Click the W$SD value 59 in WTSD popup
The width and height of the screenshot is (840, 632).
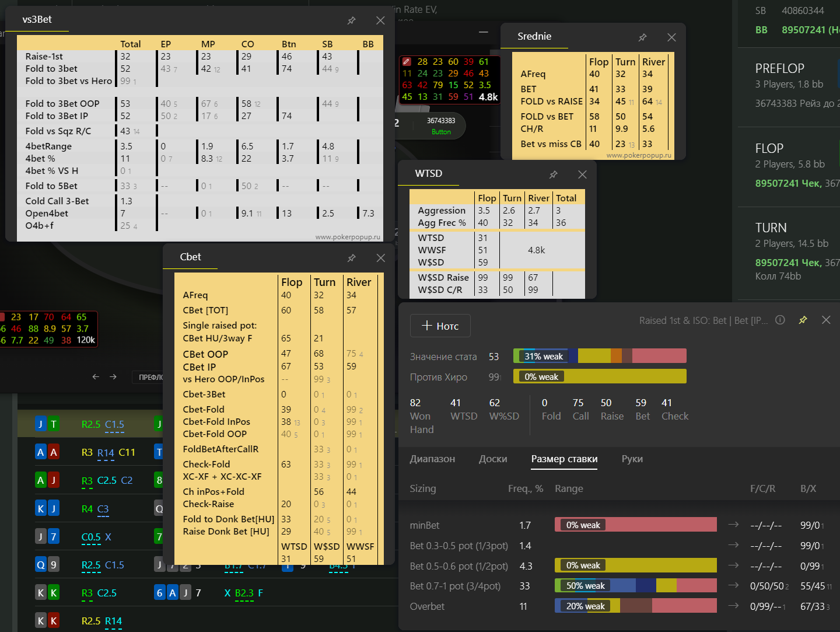click(482, 263)
